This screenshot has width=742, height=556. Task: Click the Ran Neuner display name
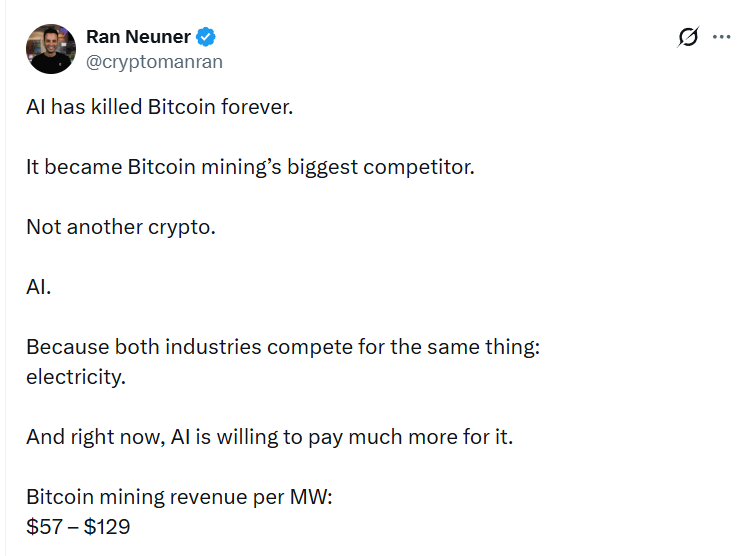139,38
